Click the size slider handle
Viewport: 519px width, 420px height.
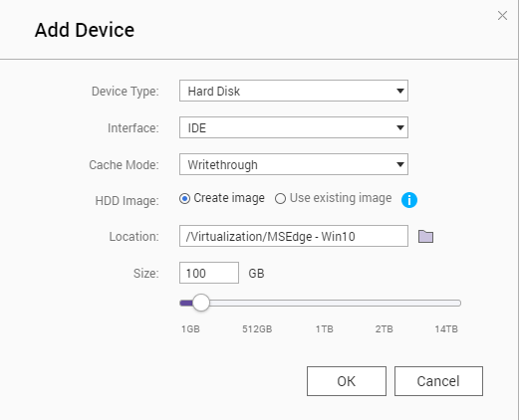(201, 303)
